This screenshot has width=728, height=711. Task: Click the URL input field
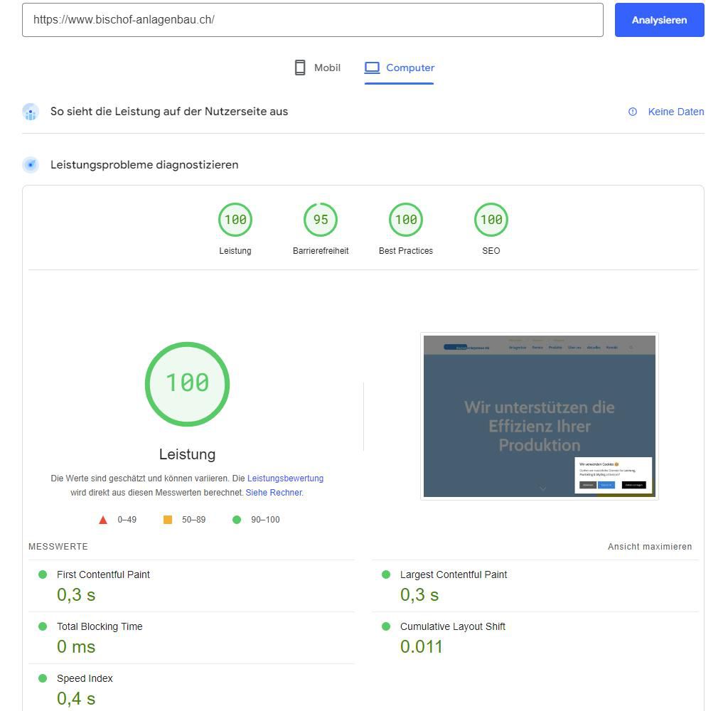tap(312, 20)
